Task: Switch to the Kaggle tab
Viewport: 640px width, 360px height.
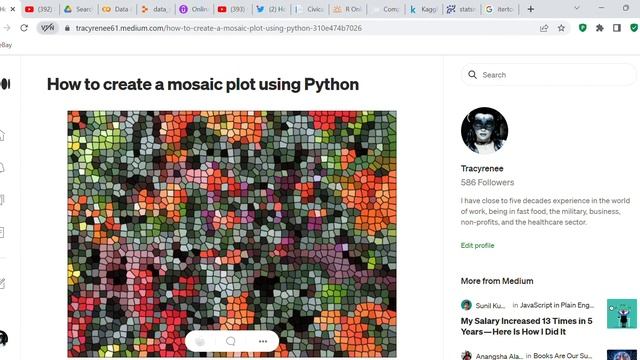Action: coord(424,9)
